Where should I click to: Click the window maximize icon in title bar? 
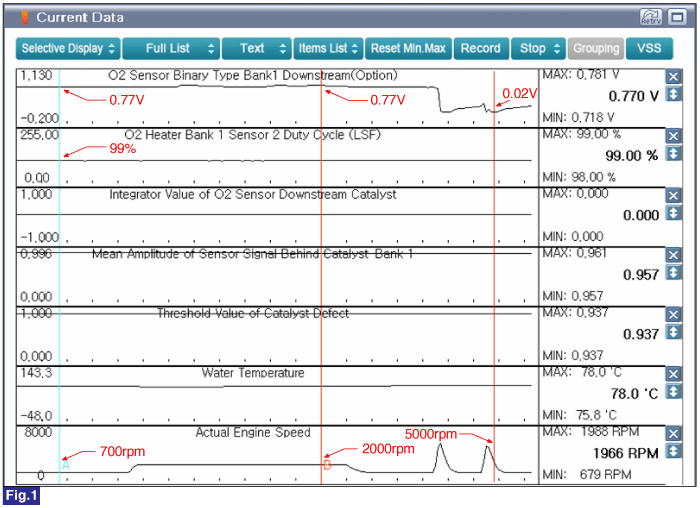point(677,17)
